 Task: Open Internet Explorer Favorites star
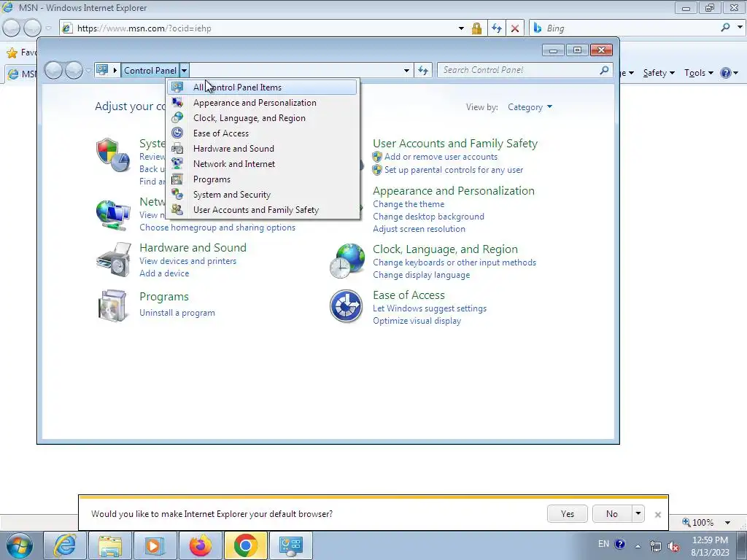12,52
